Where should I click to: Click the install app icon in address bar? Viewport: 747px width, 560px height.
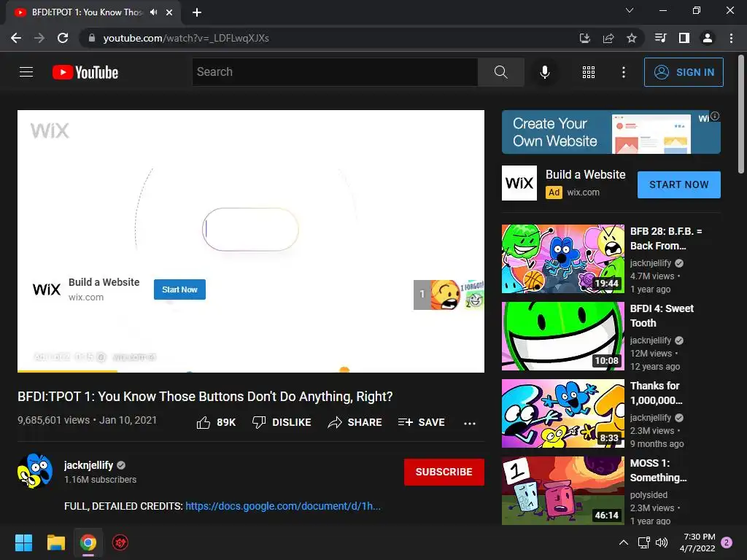584,38
